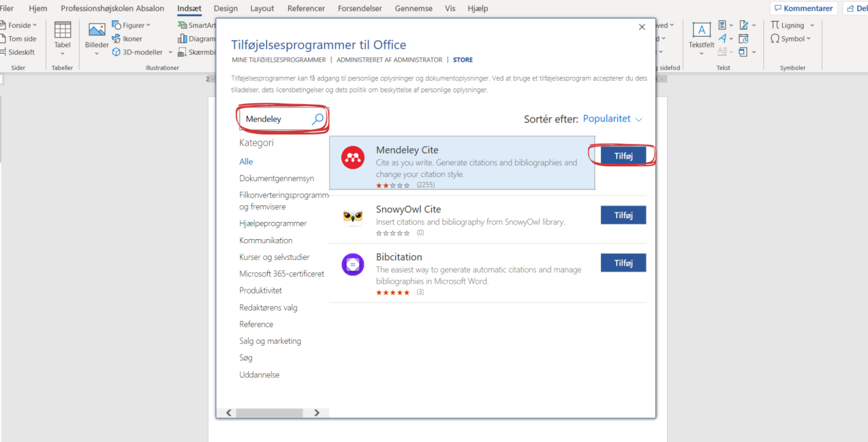Switch to the Design ribbon tab
This screenshot has height=442, width=868.
tap(226, 9)
